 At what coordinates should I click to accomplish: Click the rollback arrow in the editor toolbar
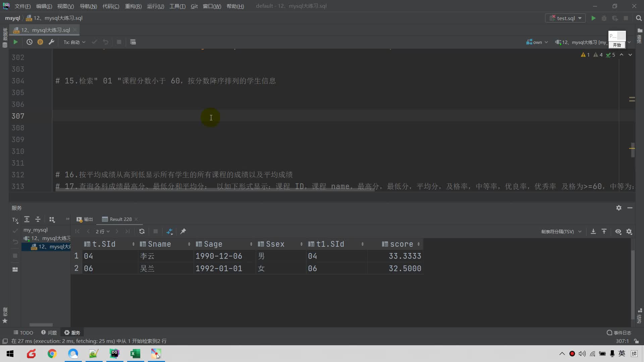pyautogui.click(x=106, y=42)
